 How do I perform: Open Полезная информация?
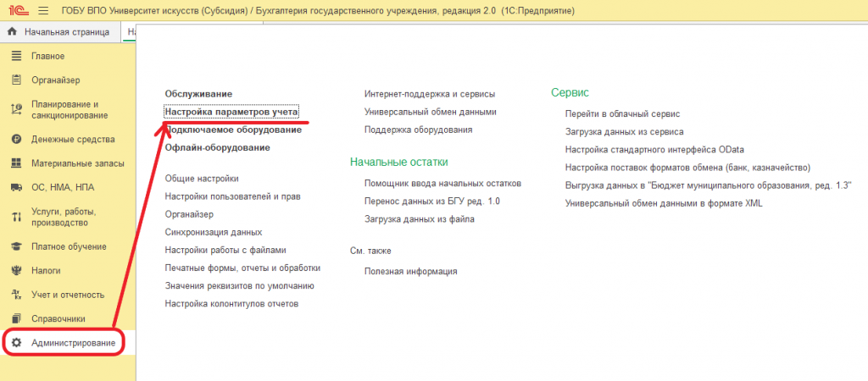411,272
